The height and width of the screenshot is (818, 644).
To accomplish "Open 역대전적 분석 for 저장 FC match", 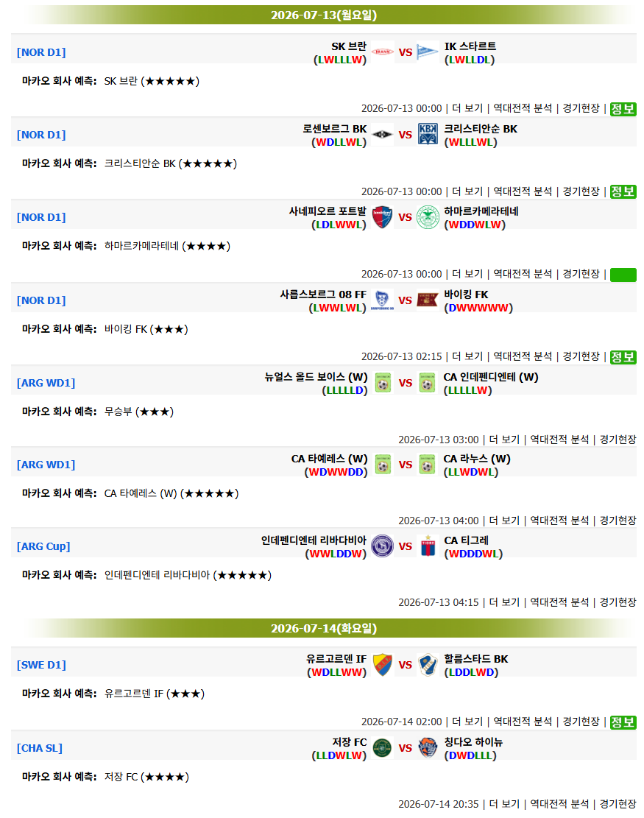I will (559, 804).
